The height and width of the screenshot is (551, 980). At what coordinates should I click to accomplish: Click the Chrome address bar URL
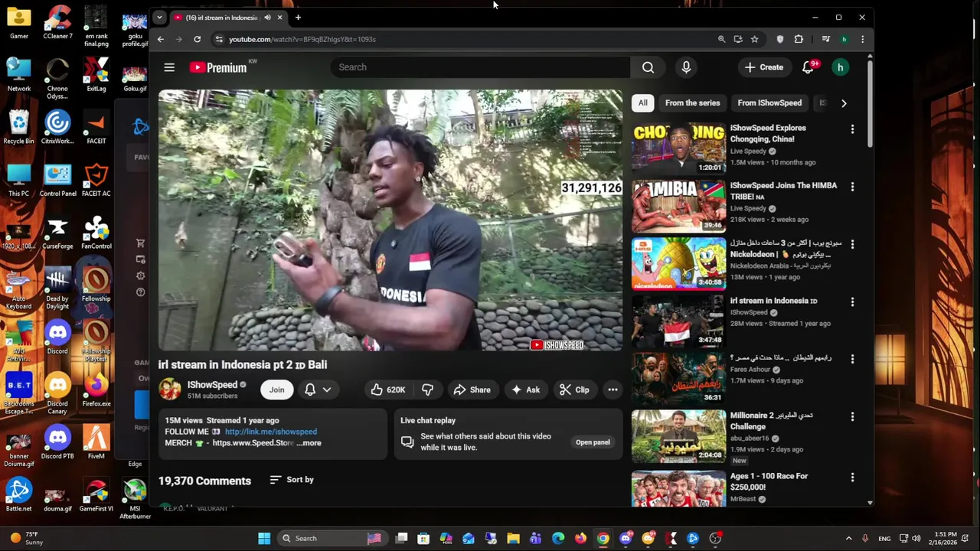[x=302, y=39]
